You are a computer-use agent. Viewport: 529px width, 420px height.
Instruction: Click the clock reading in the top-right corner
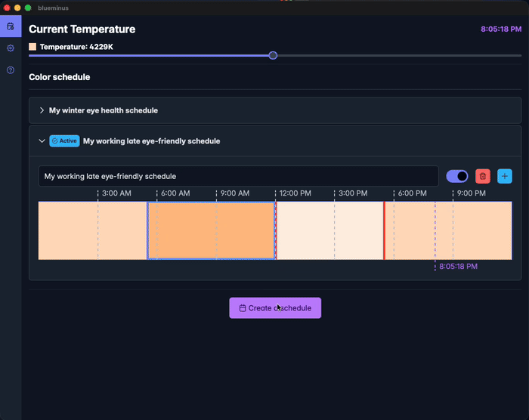[501, 29]
